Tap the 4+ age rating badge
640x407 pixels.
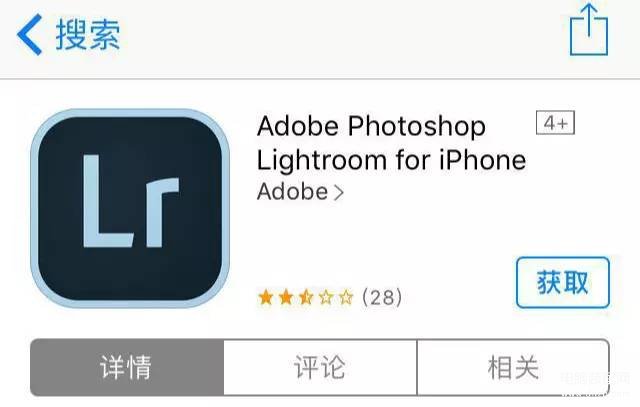555,122
